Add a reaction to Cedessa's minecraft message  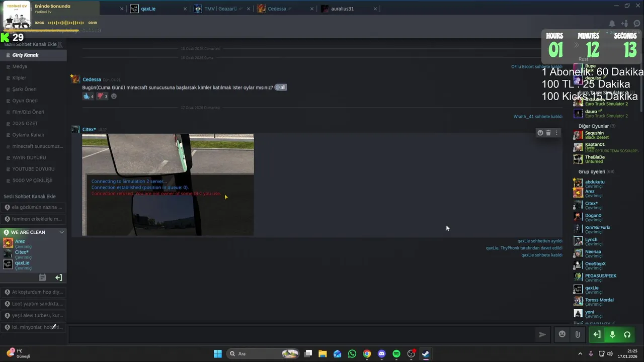[x=114, y=96]
